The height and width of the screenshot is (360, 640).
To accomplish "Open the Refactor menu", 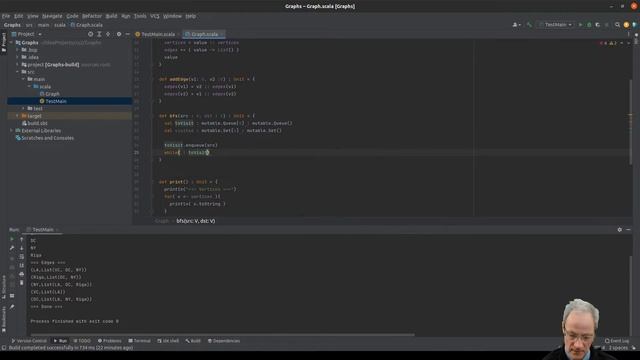I will click(92, 16).
